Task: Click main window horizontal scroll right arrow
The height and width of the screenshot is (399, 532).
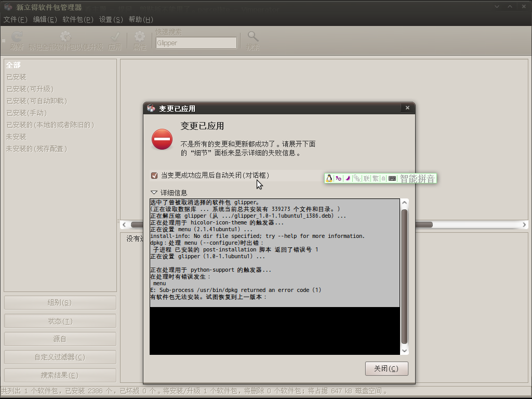Action: (x=524, y=224)
